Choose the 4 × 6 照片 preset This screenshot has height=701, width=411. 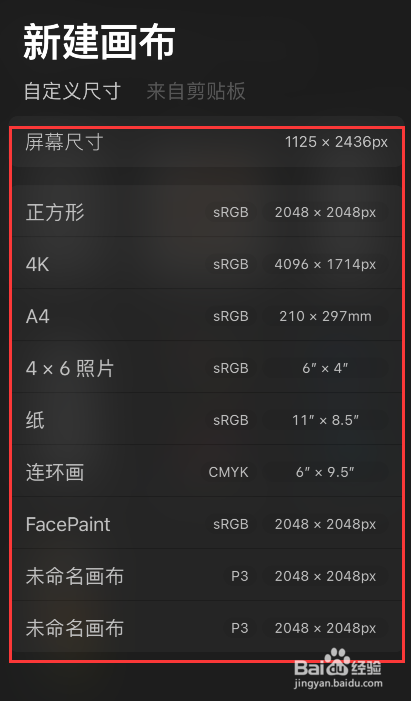click(206, 367)
